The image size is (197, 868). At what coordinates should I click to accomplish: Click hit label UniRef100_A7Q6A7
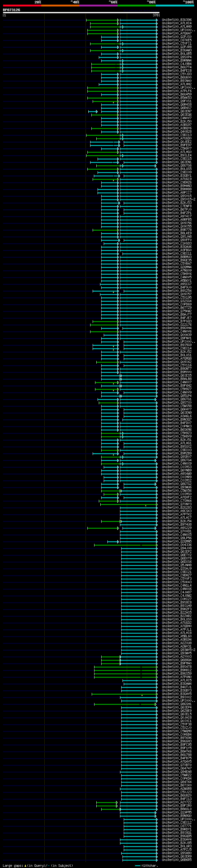tap(177, 33)
